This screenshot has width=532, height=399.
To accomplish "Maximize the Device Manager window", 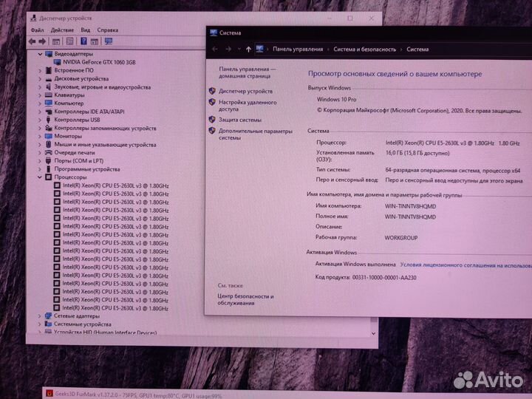I will 350,18.
